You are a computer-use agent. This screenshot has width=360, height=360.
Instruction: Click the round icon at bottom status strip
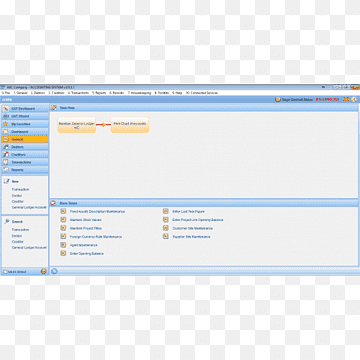click(54, 271)
